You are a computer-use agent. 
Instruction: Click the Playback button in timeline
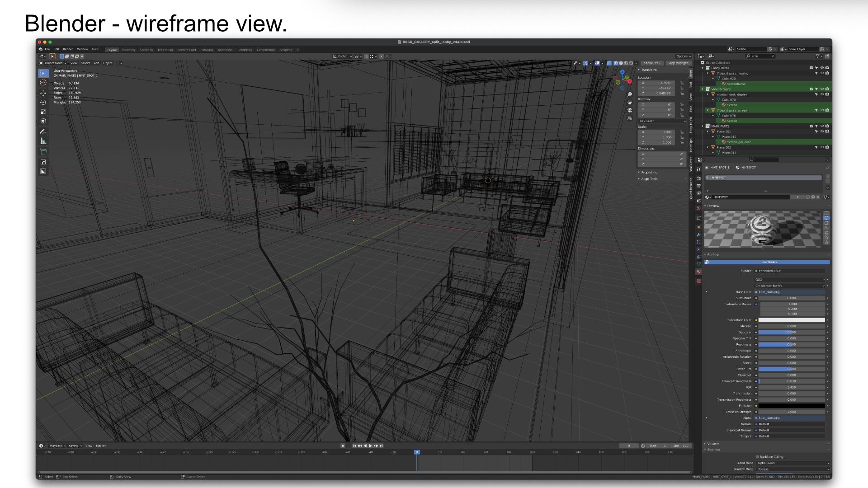[57, 446]
